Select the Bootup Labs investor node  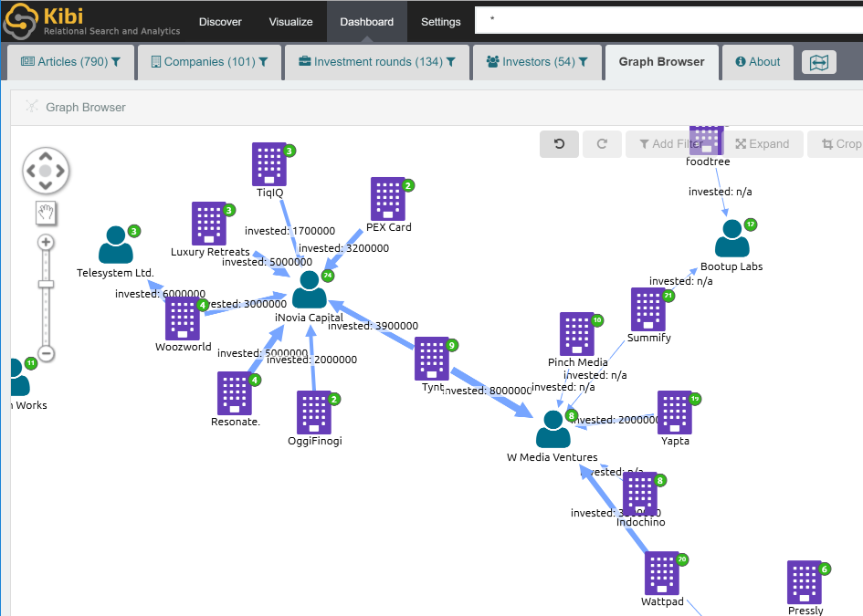[x=732, y=238]
